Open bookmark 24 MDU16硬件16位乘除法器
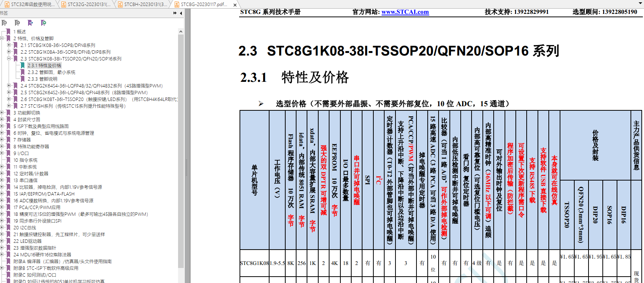The height and width of the screenshot is (283, 644). (x=42, y=254)
